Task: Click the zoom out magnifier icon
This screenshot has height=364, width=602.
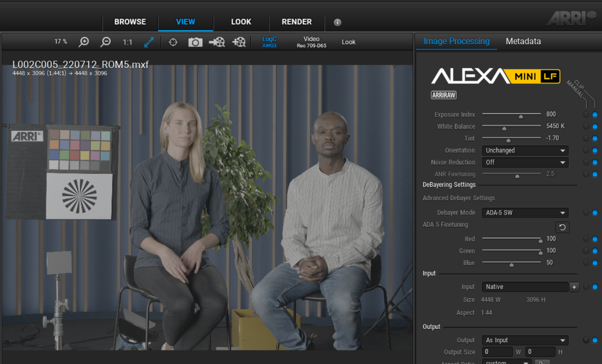Action: coord(106,42)
